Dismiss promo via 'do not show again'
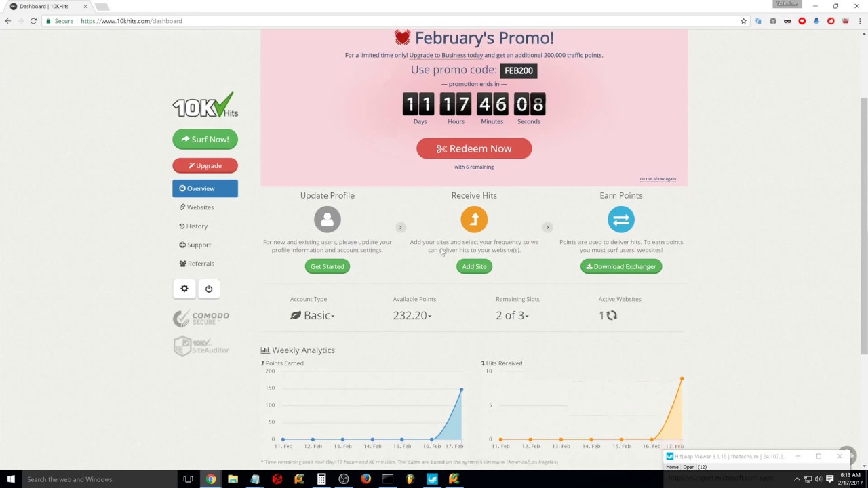Viewport: 868px width, 488px height. tap(657, 179)
